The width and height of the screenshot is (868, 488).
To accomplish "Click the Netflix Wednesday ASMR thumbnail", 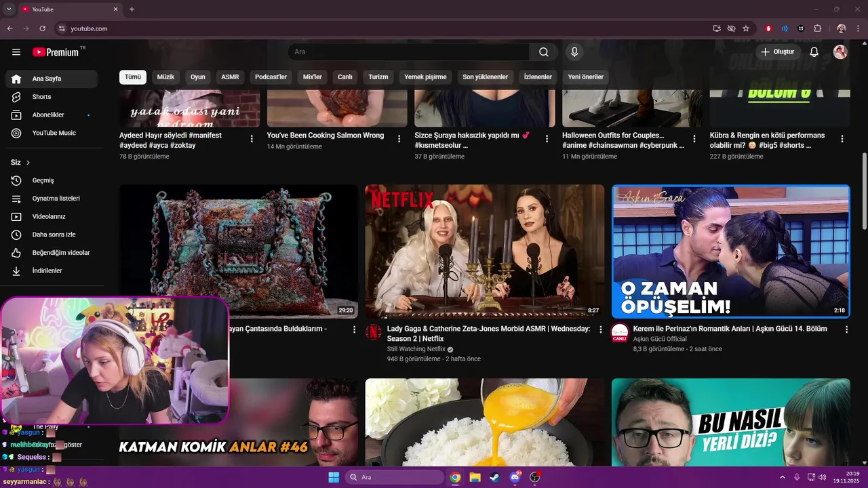I will 485,251.
